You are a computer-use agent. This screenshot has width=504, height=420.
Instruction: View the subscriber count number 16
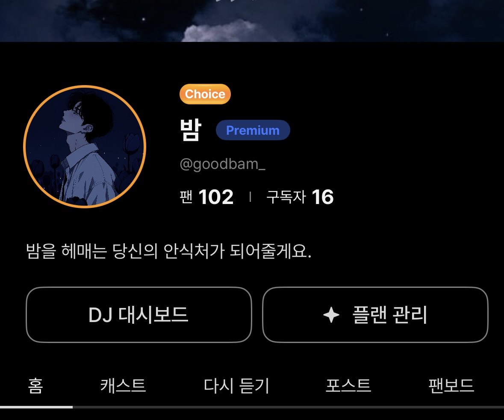click(322, 197)
